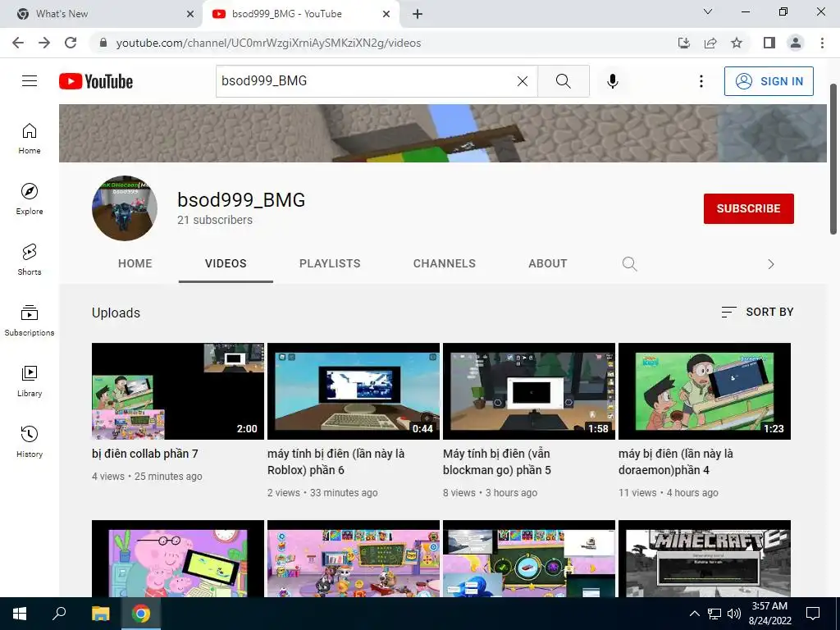Open Shorts in sidebar
The height and width of the screenshot is (630, 840).
point(30,260)
